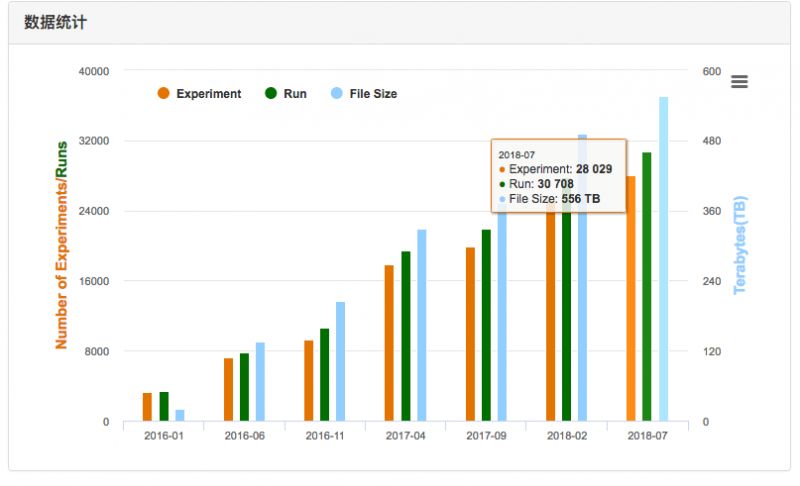Toggle the Run series in the legend
This screenshot has height=486, width=800.
[x=286, y=94]
